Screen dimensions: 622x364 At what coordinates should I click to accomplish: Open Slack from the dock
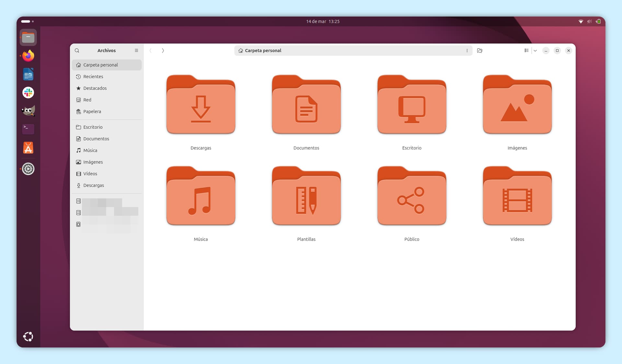28,93
